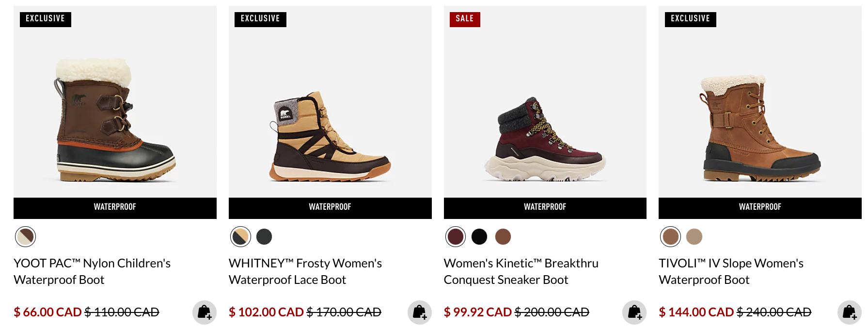Open YOOT PAC Nylon Children's Waterproof Boot link

[92, 271]
